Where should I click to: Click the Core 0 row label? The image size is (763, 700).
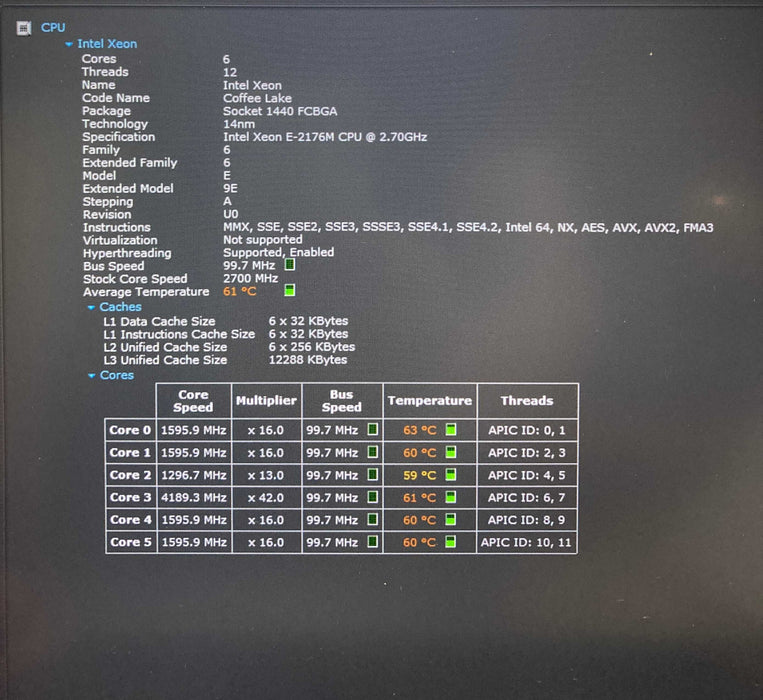click(130, 430)
